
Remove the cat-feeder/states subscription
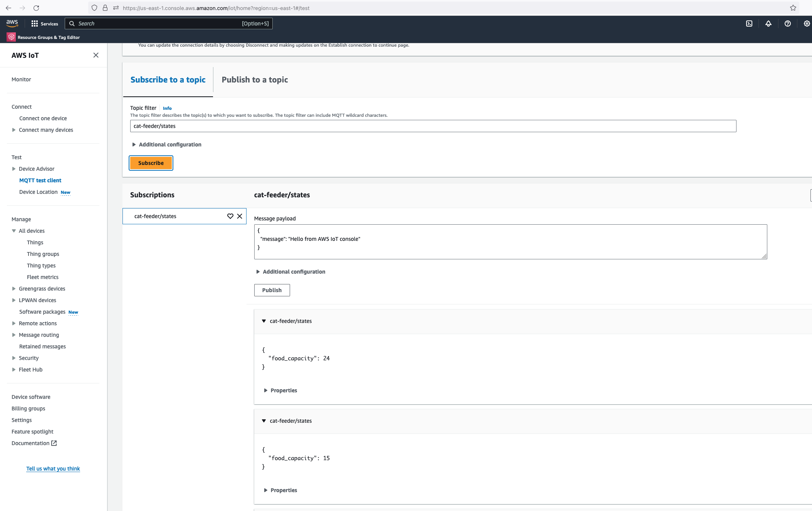point(240,216)
